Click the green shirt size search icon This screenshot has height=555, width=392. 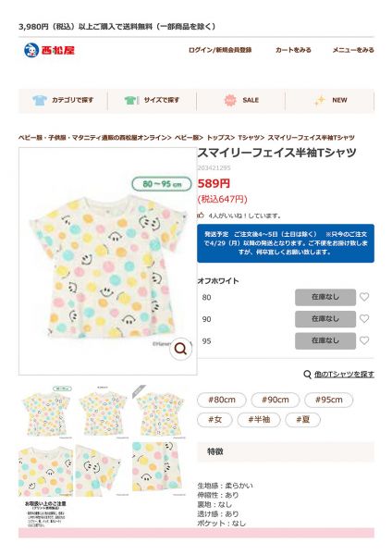point(130,100)
